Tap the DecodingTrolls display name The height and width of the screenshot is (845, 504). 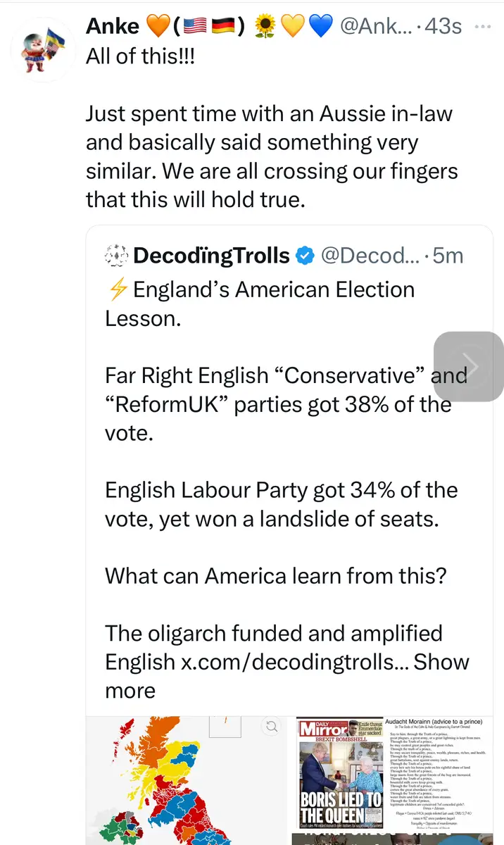click(211, 256)
